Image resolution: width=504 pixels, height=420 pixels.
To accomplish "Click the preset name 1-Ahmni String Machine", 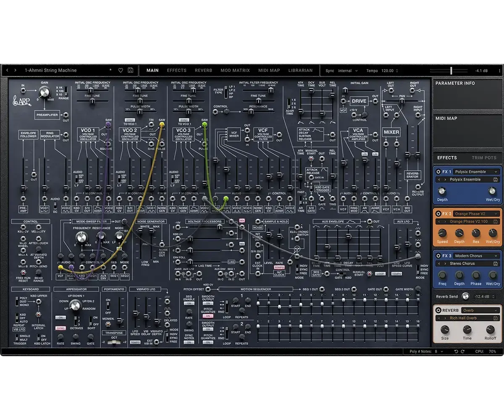I will click(50, 71).
